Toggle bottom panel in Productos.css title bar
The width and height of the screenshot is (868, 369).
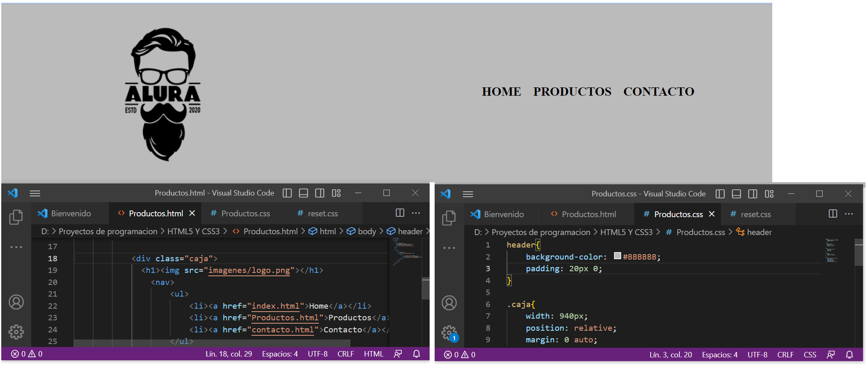(736, 194)
